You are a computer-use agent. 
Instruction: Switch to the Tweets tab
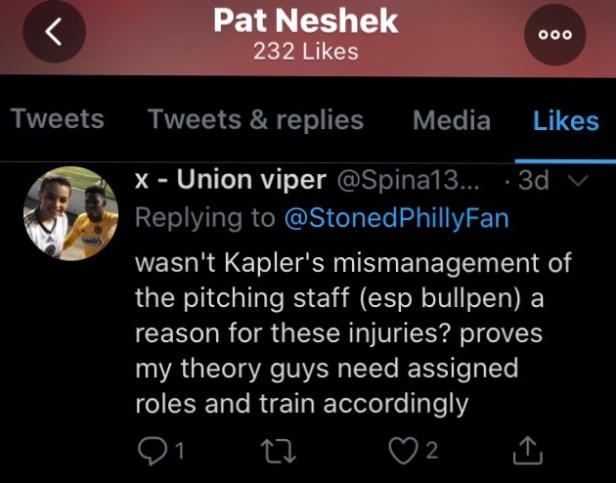[57, 120]
